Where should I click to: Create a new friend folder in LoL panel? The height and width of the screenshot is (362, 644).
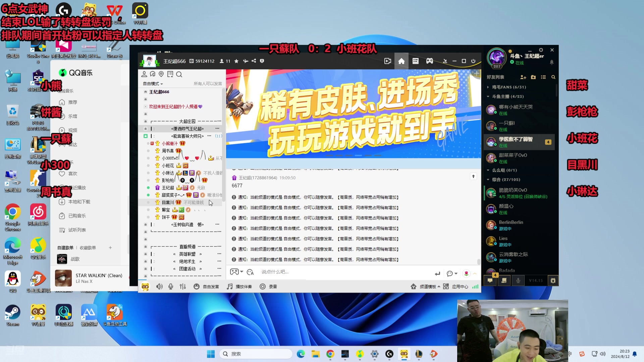tap(533, 77)
